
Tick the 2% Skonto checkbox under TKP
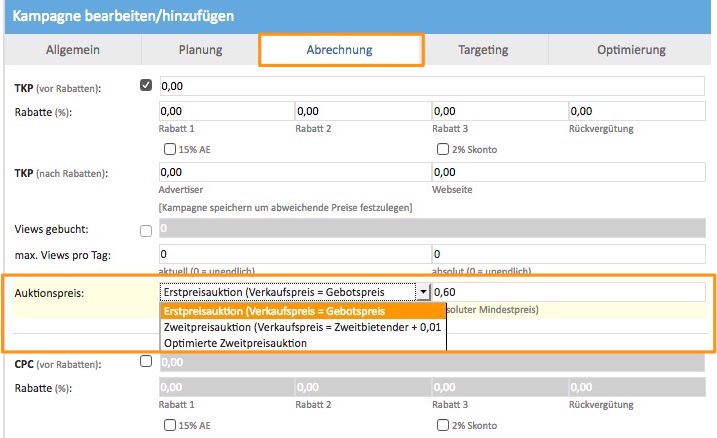443,149
